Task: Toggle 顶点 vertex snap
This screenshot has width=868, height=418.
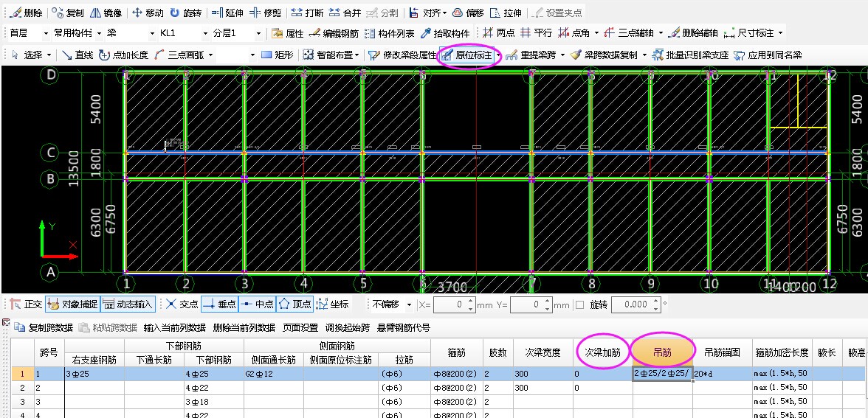Action: pyautogui.click(x=294, y=304)
